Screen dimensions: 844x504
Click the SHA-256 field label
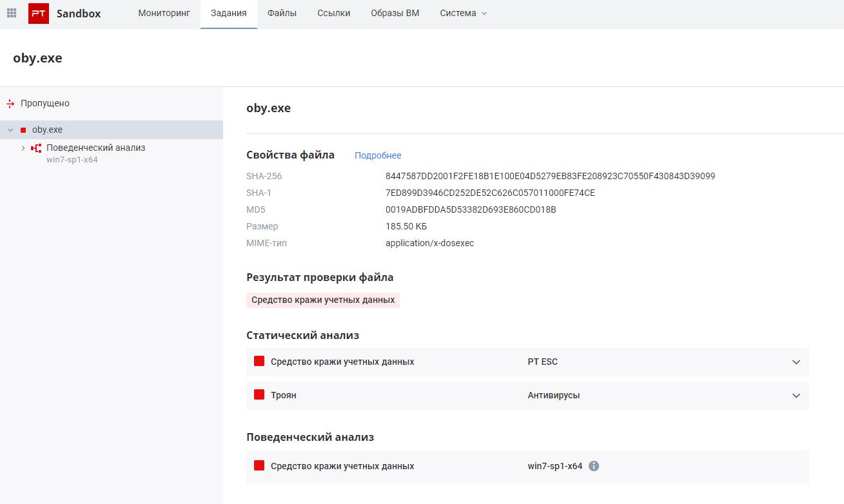(264, 176)
